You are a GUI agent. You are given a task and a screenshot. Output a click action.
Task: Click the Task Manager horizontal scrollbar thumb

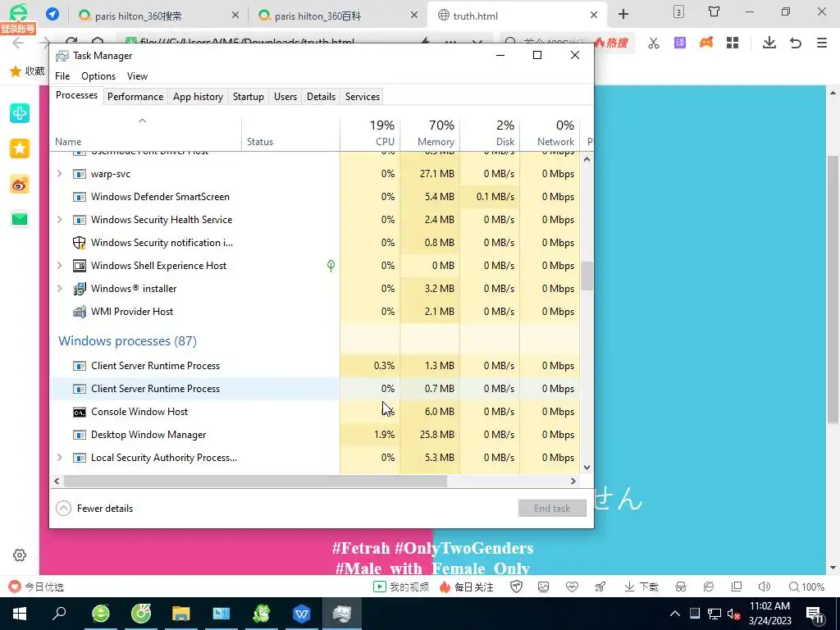click(x=256, y=481)
